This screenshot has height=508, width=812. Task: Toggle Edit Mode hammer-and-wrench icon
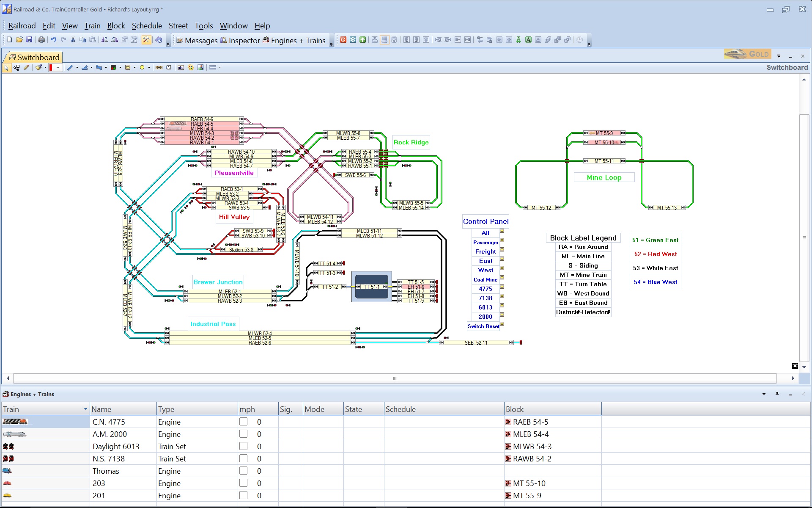coord(146,40)
